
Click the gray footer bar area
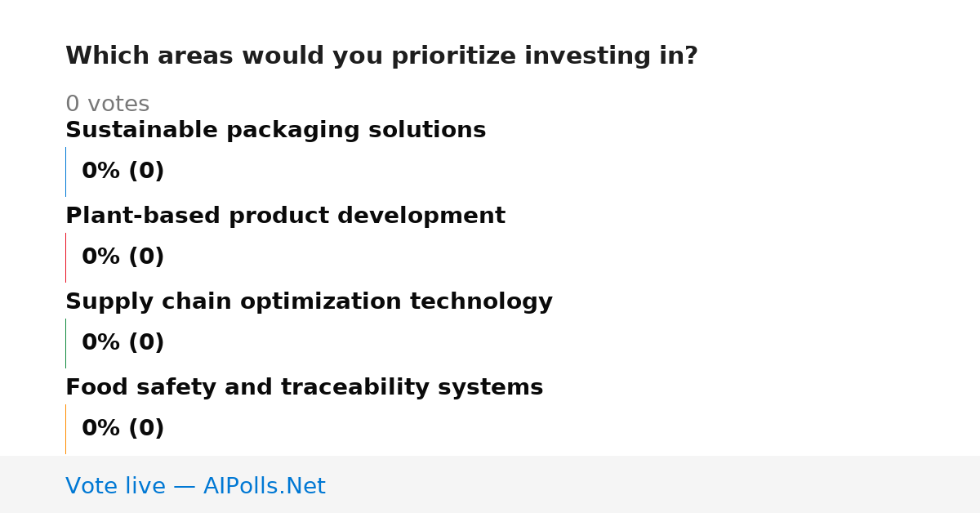(x=490, y=484)
